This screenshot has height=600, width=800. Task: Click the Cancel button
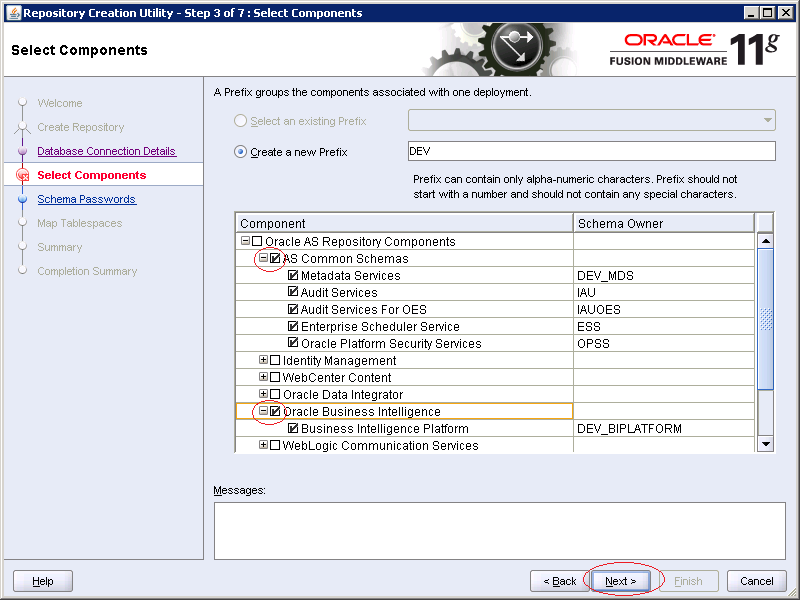pyautogui.click(x=757, y=581)
